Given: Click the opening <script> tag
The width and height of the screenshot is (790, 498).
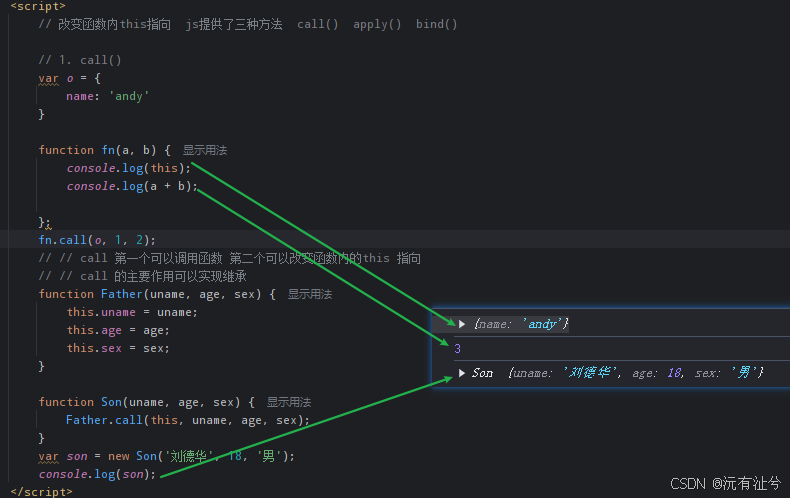Looking at the screenshot, I should click(x=38, y=6).
